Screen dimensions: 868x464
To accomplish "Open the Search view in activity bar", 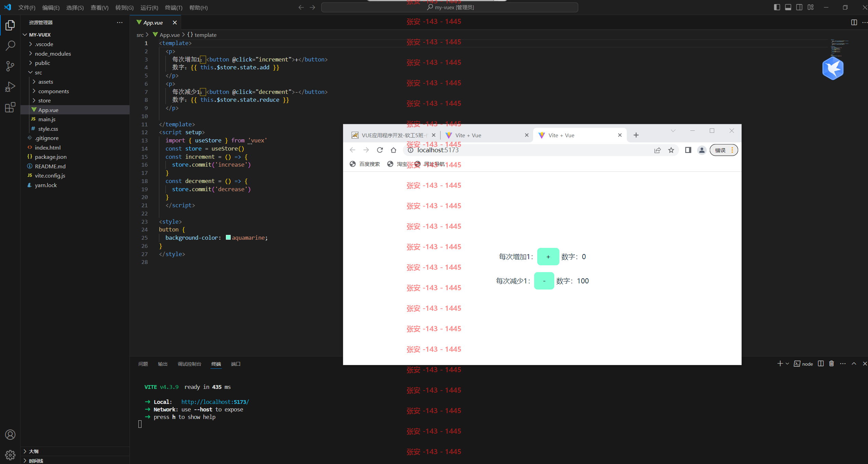I will tap(10, 45).
